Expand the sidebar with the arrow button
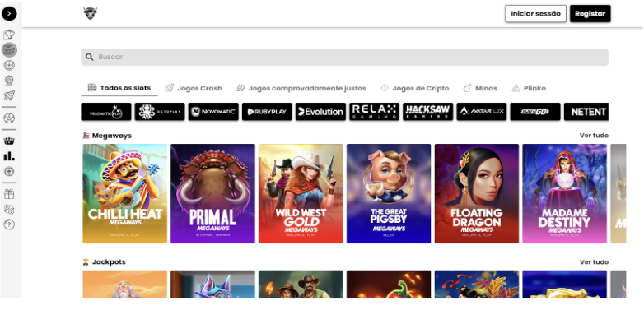This screenshot has width=644, height=310. (x=9, y=14)
